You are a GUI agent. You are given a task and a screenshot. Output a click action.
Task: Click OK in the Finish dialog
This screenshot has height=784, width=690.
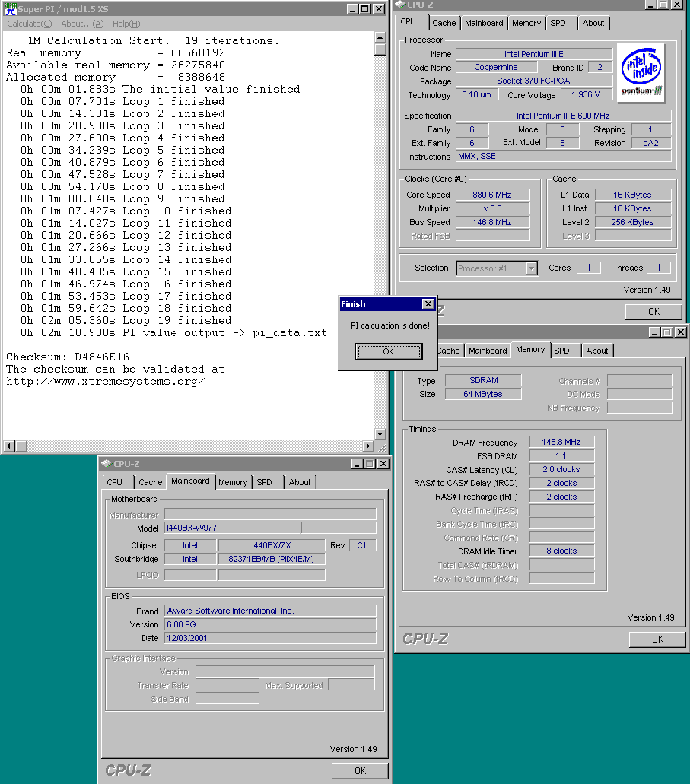tap(389, 351)
